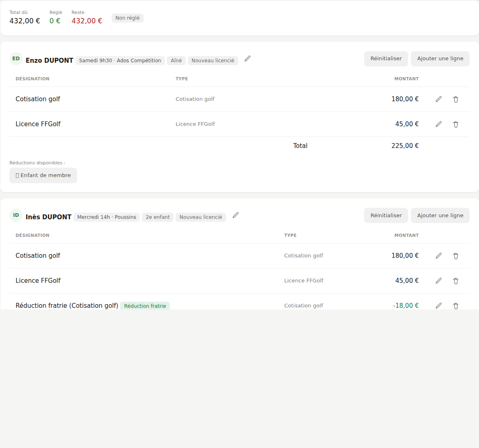Click the Réglé amount 0 €
Viewport: 479px width, 448px height.
pos(55,21)
